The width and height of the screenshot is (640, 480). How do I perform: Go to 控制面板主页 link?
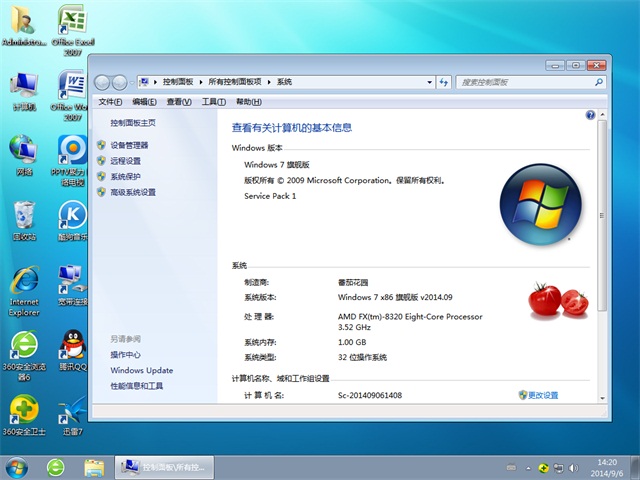click(133, 123)
